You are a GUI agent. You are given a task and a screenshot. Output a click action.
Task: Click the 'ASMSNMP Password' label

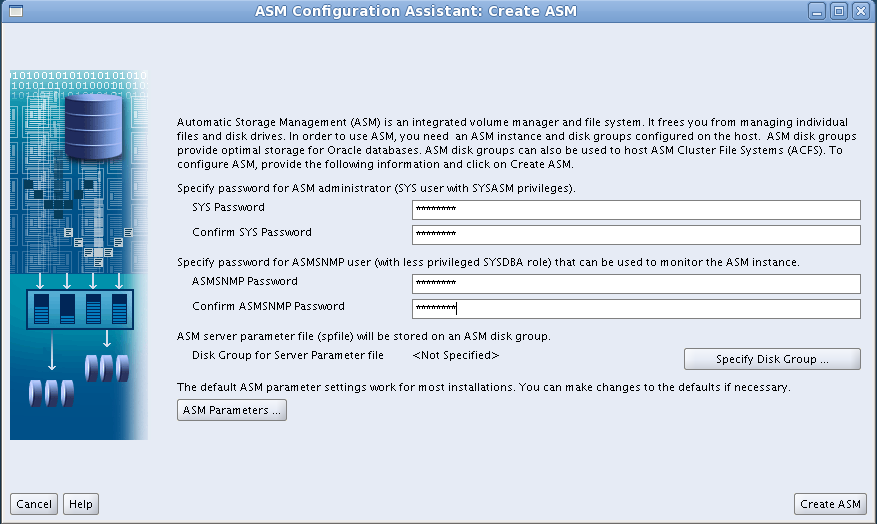click(244, 281)
